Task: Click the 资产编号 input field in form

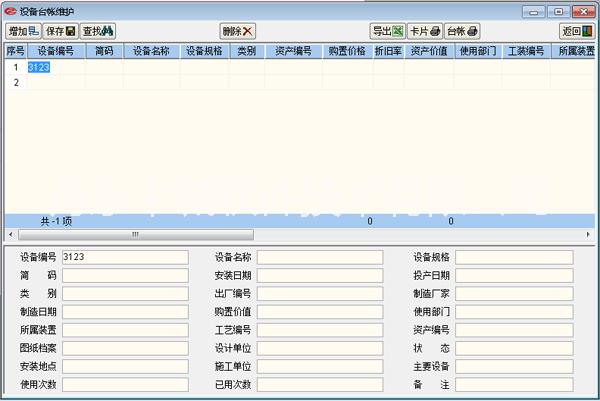Action: (514, 330)
